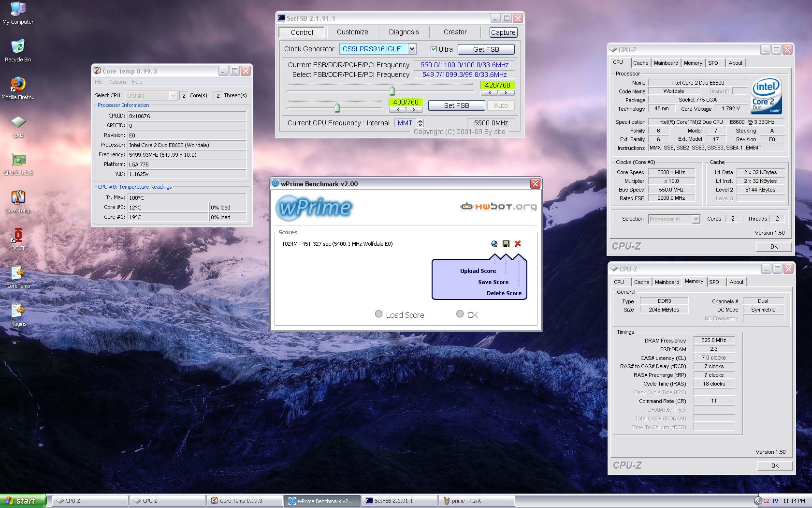Click the wPrime save score floppy icon
This screenshot has width=812, height=508.
point(506,244)
